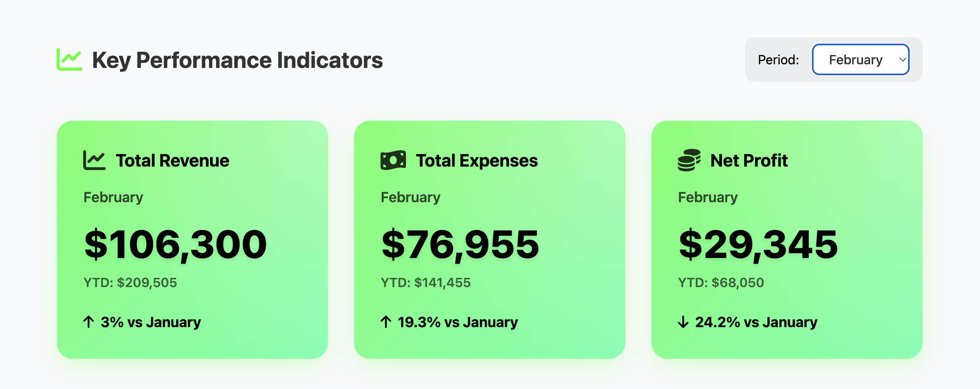Click the green line chart icon beside Key Performance Indicators

(x=69, y=59)
